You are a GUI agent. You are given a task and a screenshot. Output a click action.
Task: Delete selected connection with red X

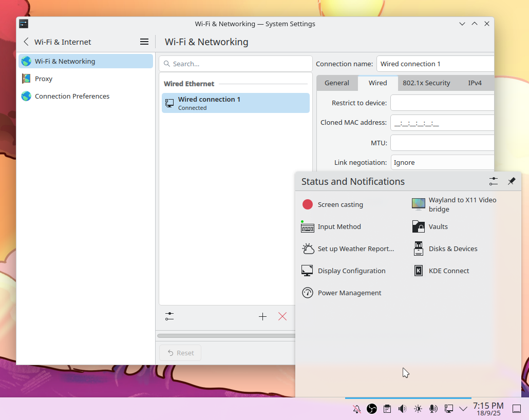[x=282, y=316]
